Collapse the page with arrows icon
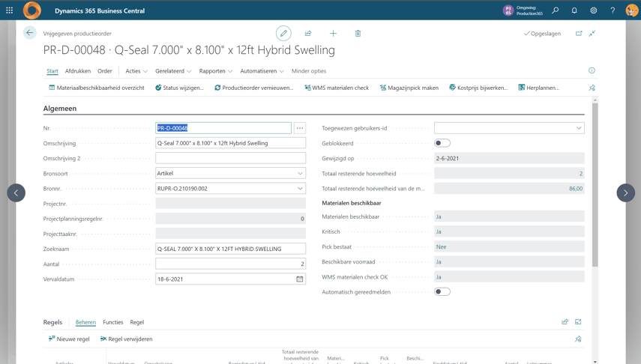 tap(592, 34)
